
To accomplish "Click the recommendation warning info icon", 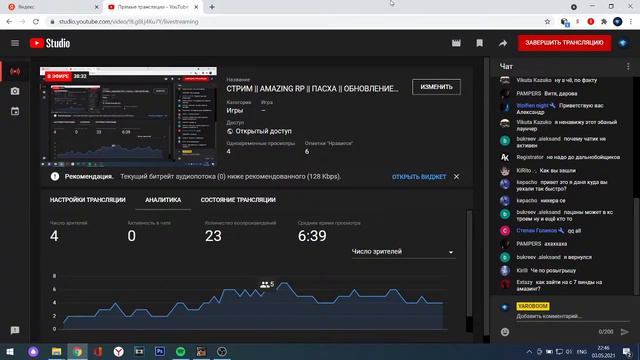I will 55,176.
